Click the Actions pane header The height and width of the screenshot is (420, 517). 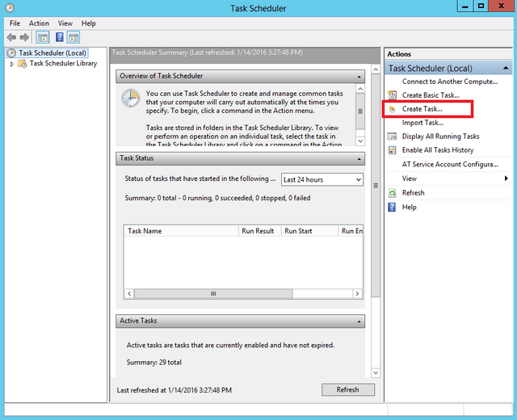(448, 54)
